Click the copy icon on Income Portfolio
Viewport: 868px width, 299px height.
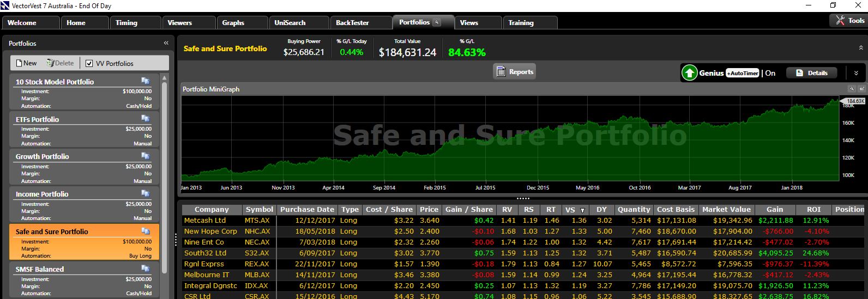[146, 193]
